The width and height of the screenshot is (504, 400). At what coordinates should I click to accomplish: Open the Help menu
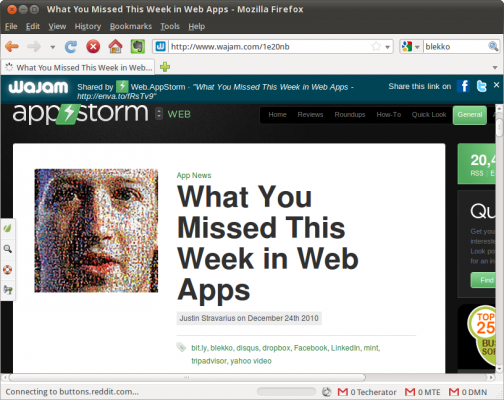tap(196, 26)
